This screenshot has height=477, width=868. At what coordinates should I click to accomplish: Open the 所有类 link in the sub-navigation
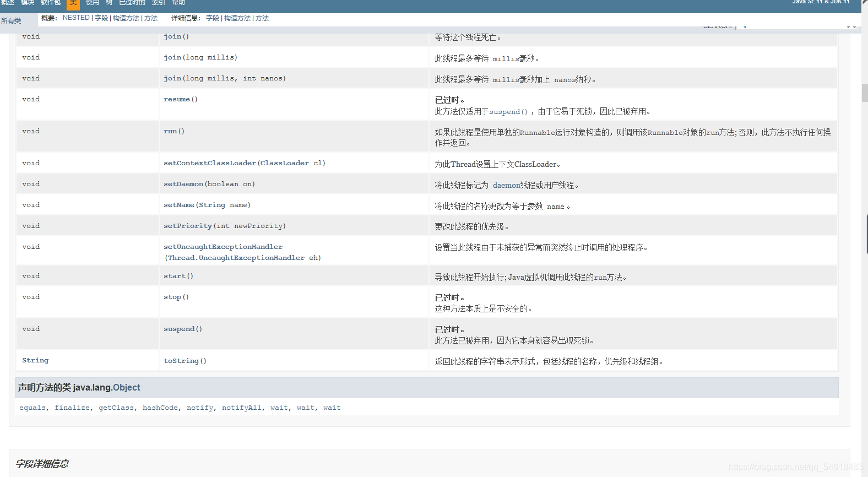11,21
